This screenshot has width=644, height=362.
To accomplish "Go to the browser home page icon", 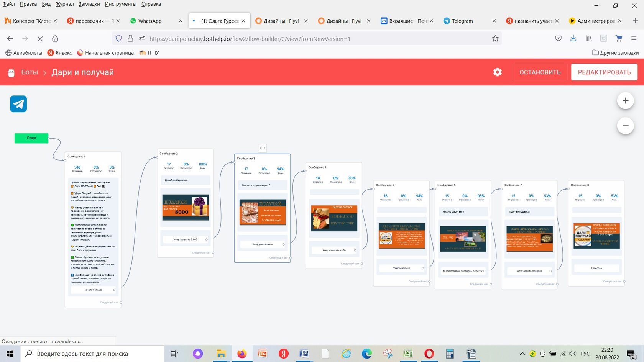I will tap(55, 39).
